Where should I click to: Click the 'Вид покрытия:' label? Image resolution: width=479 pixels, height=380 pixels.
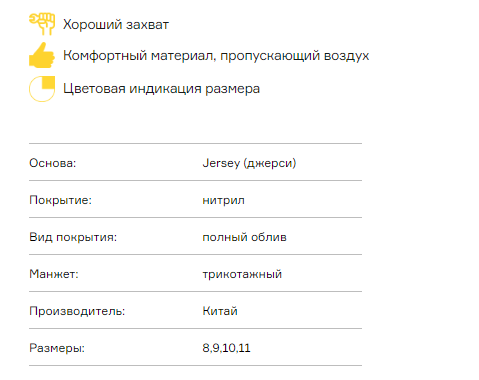click(x=73, y=237)
